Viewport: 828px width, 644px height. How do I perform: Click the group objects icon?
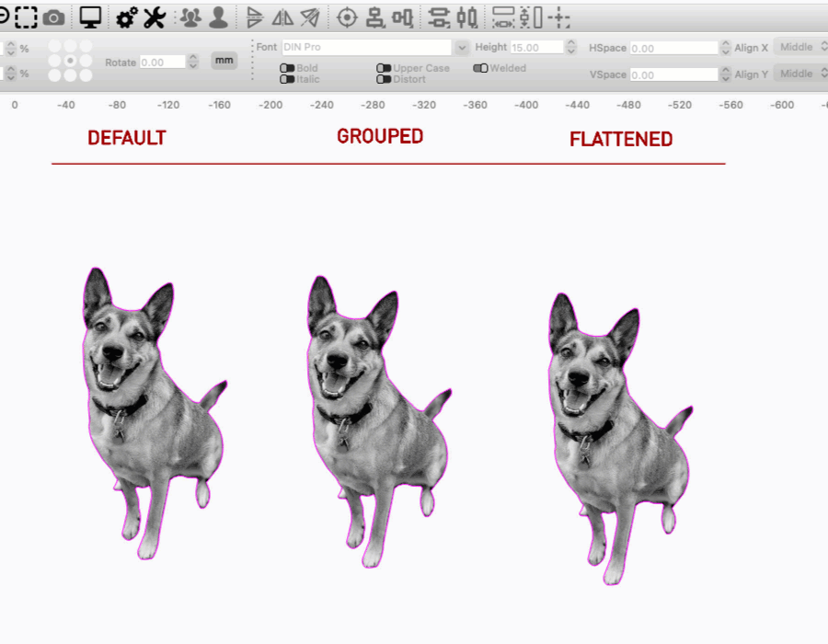tap(190, 17)
